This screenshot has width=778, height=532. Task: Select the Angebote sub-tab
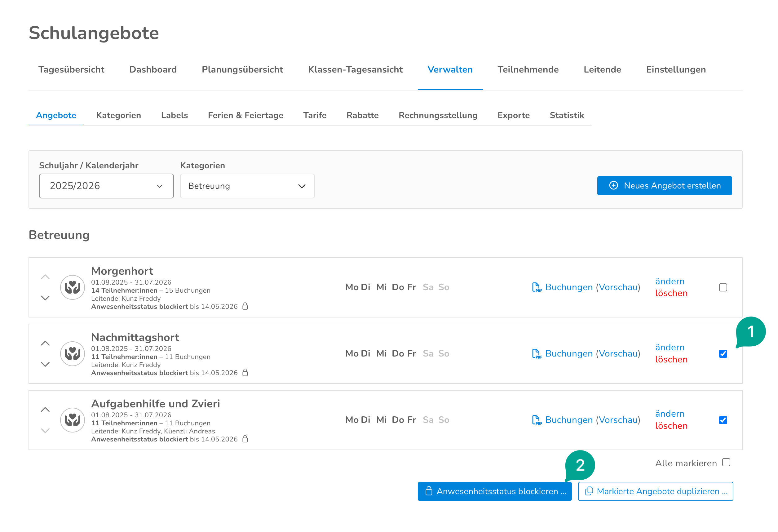[x=56, y=115]
